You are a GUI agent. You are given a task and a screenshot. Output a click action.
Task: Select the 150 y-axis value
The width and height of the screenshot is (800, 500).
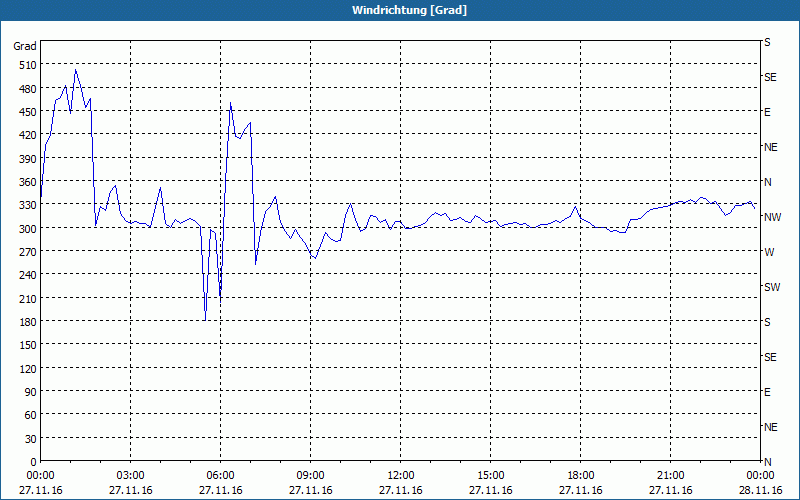(x=28, y=345)
